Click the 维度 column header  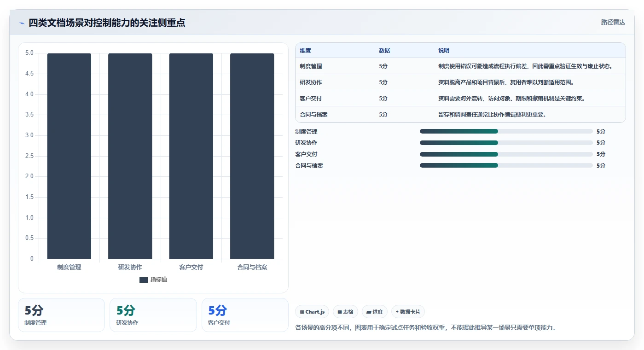[305, 51]
